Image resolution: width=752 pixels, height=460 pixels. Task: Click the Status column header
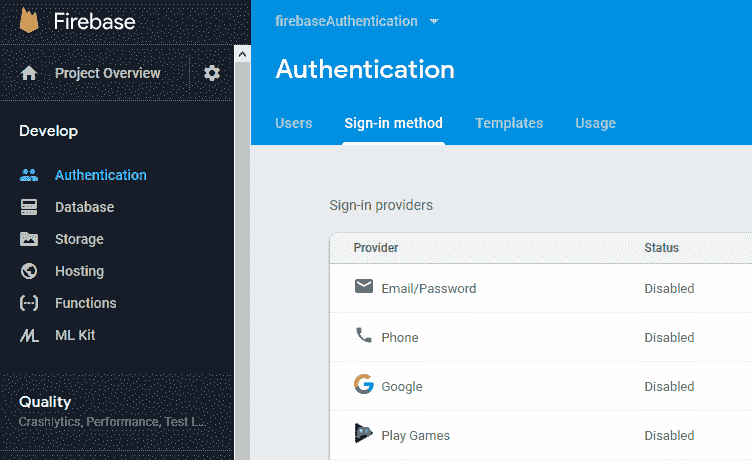pos(661,248)
